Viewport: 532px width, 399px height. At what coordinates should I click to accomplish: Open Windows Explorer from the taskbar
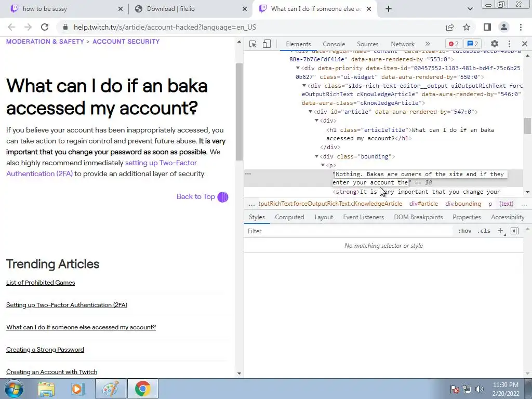coord(46,389)
